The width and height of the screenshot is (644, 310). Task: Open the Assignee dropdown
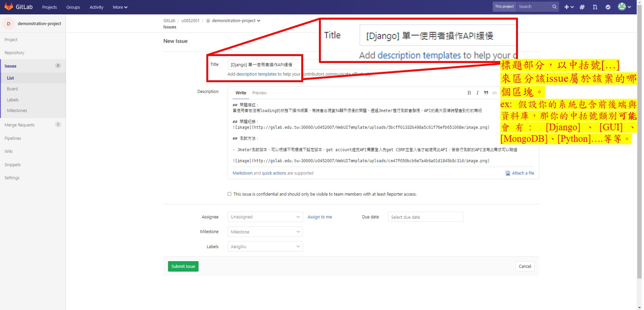click(x=265, y=217)
